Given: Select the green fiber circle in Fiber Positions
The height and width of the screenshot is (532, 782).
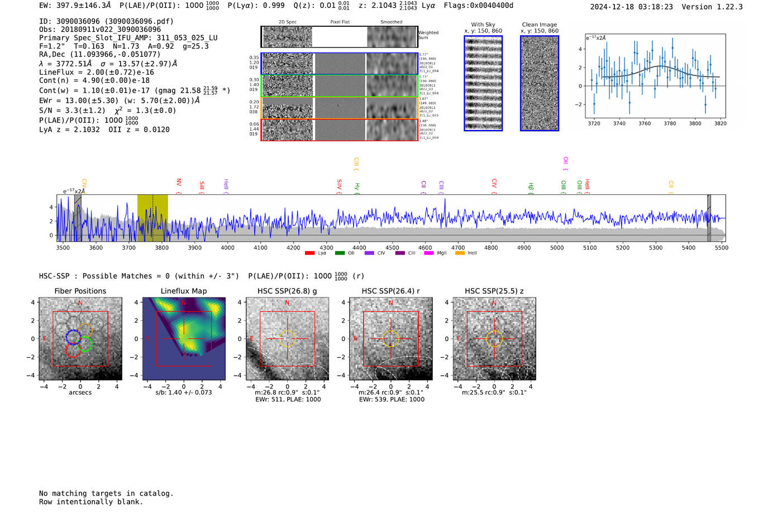Looking at the screenshot, I should click(85, 344).
